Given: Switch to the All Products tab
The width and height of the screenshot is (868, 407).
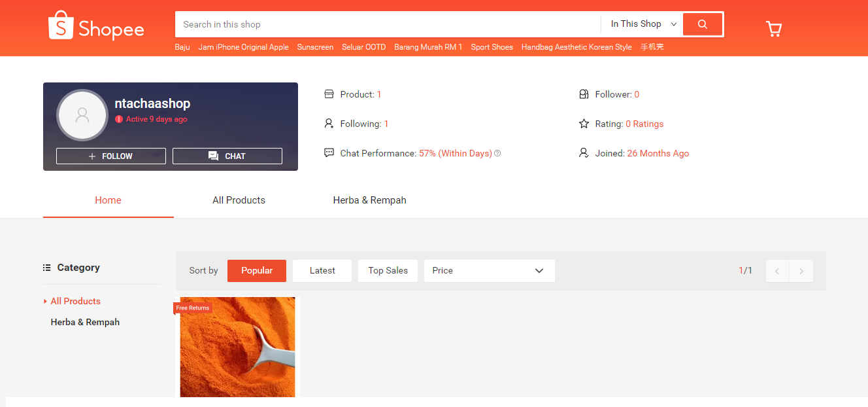Looking at the screenshot, I should [x=239, y=200].
